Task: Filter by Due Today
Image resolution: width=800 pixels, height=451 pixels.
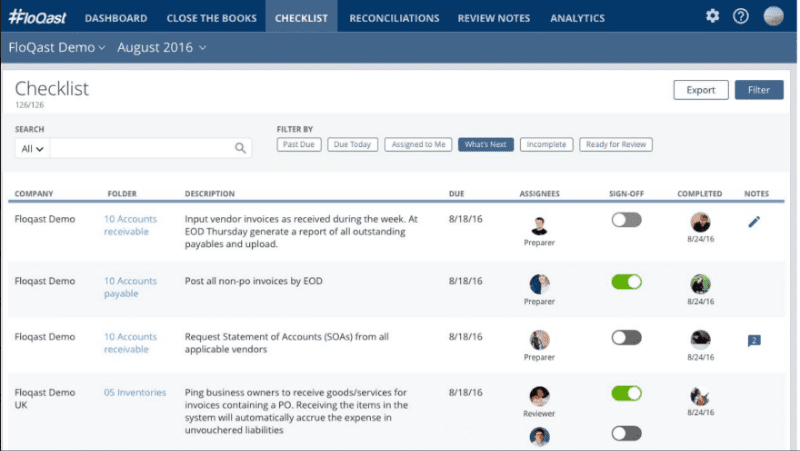Action: 352,144
